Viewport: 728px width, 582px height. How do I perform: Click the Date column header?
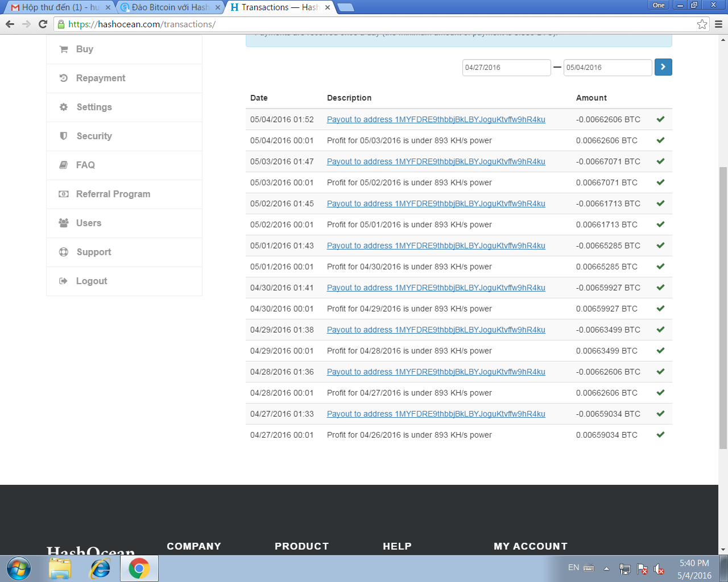coord(259,98)
